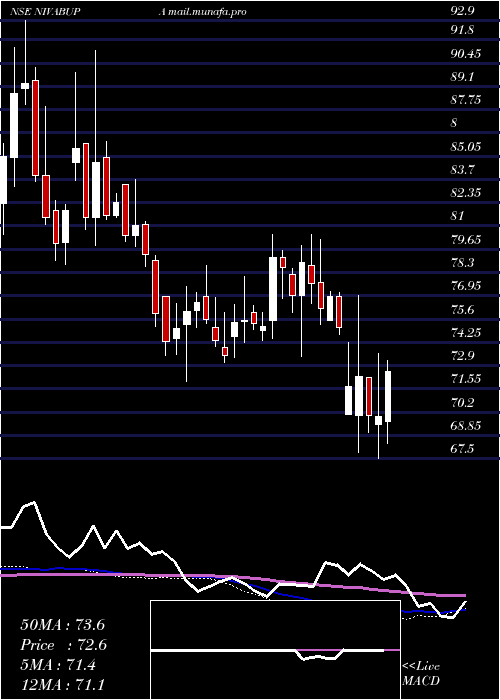The height and width of the screenshot is (700, 500).
Task: Click the Price : 72.6 readout
Action: [63, 645]
